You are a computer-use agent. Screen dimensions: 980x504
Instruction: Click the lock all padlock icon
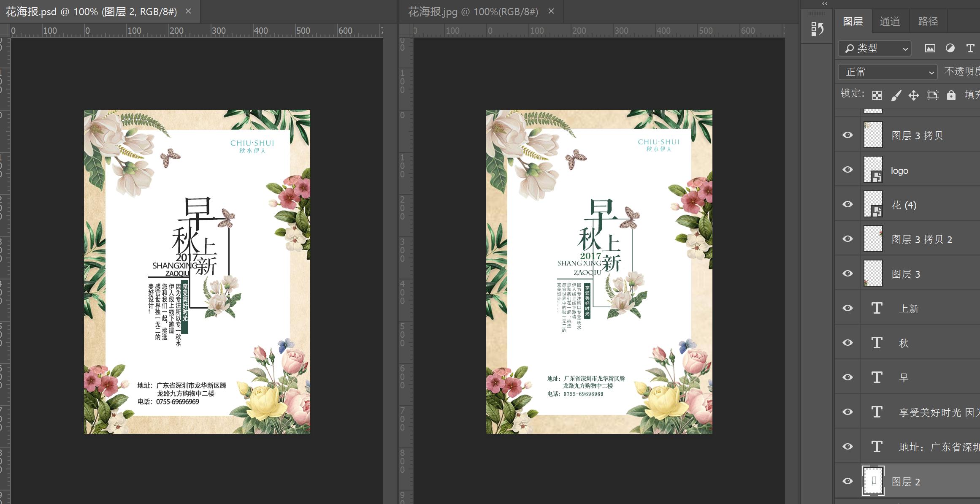pyautogui.click(x=951, y=95)
